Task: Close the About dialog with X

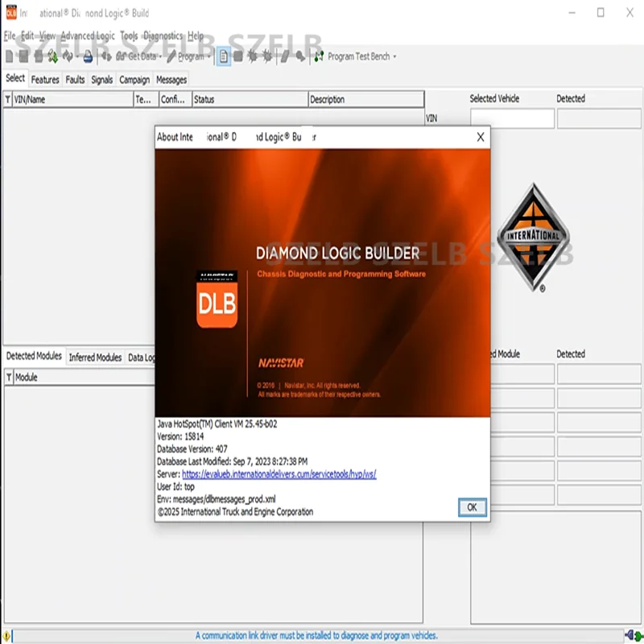Action: tap(481, 137)
